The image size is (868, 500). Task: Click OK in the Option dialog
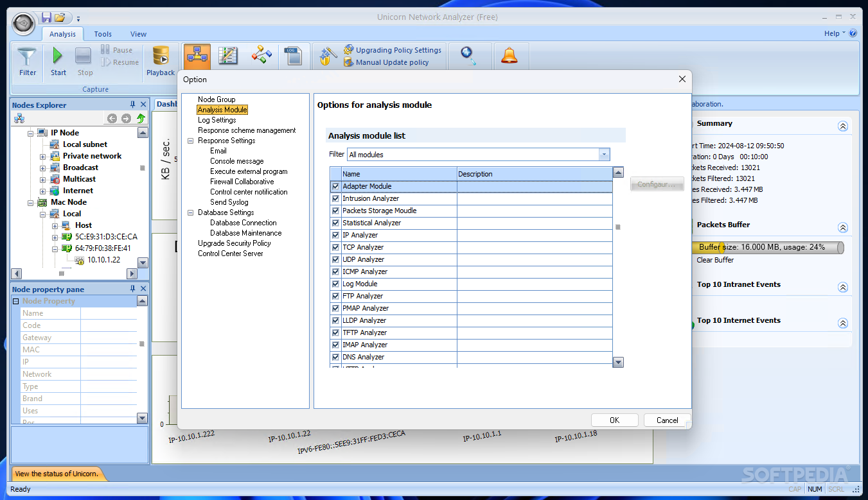[x=614, y=420]
